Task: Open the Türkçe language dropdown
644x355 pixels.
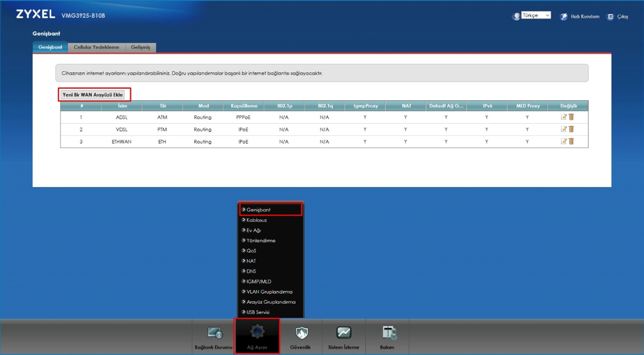Action: click(536, 15)
